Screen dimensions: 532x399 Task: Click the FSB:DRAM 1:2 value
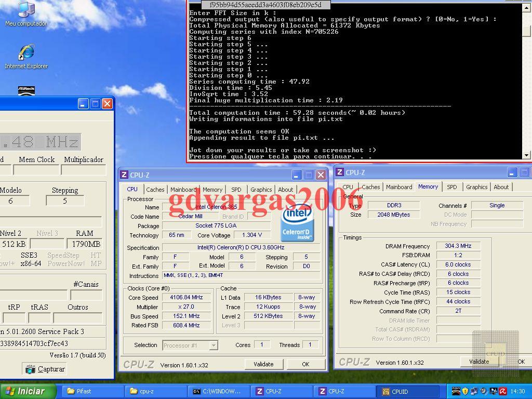458,255
